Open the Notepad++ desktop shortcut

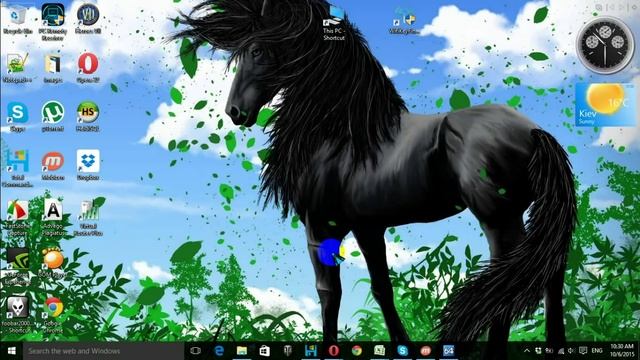[x=17, y=68]
